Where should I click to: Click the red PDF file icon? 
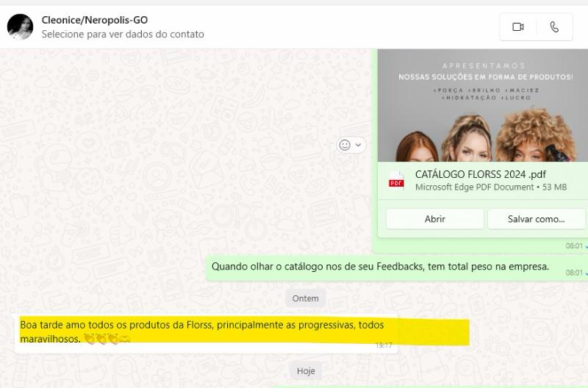click(x=396, y=181)
